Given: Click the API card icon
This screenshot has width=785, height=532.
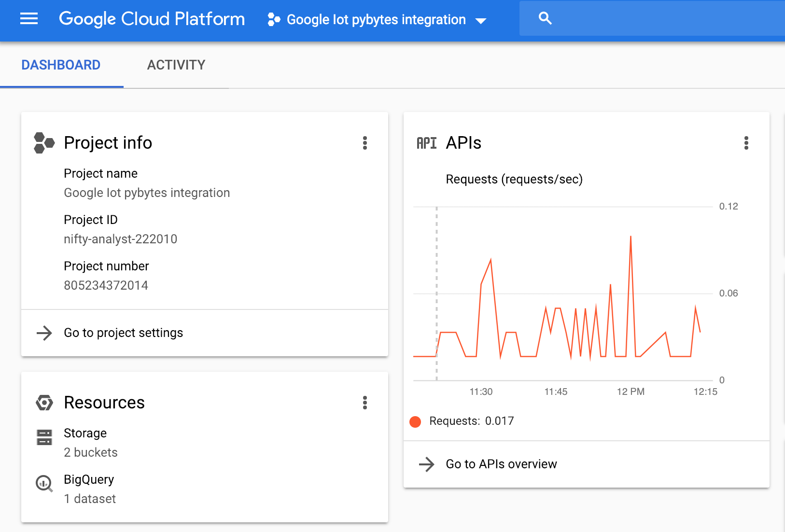Looking at the screenshot, I should [x=427, y=142].
